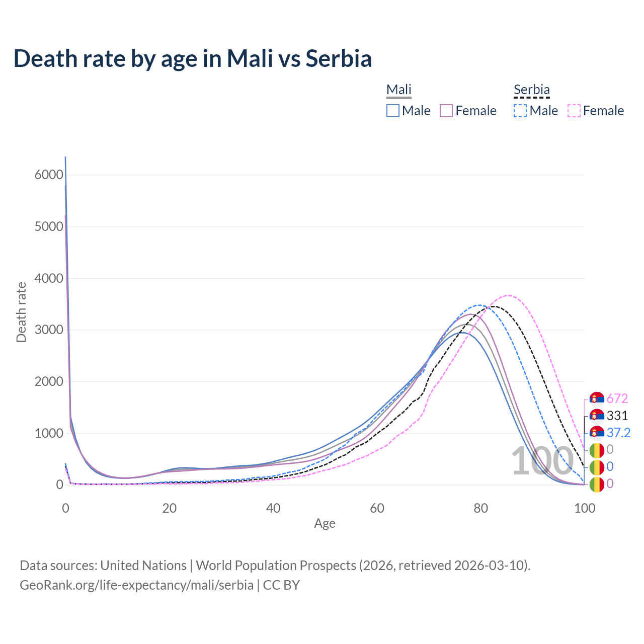Select the Serbia flag next to 37.2
This screenshot has width=644, height=644.
point(597,433)
